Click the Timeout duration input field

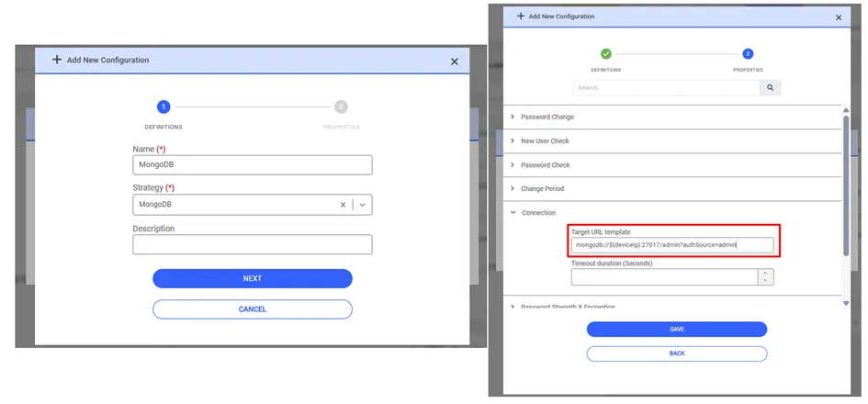click(x=665, y=276)
